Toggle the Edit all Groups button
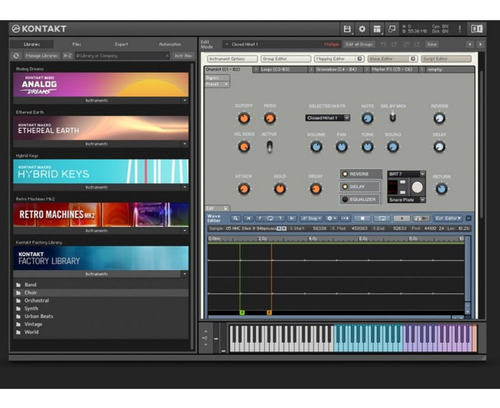The width and height of the screenshot is (500, 408). tap(359, 44)
